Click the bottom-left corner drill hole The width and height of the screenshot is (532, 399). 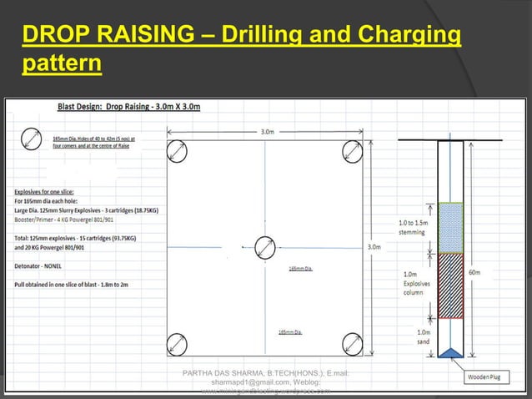(177, 345)
